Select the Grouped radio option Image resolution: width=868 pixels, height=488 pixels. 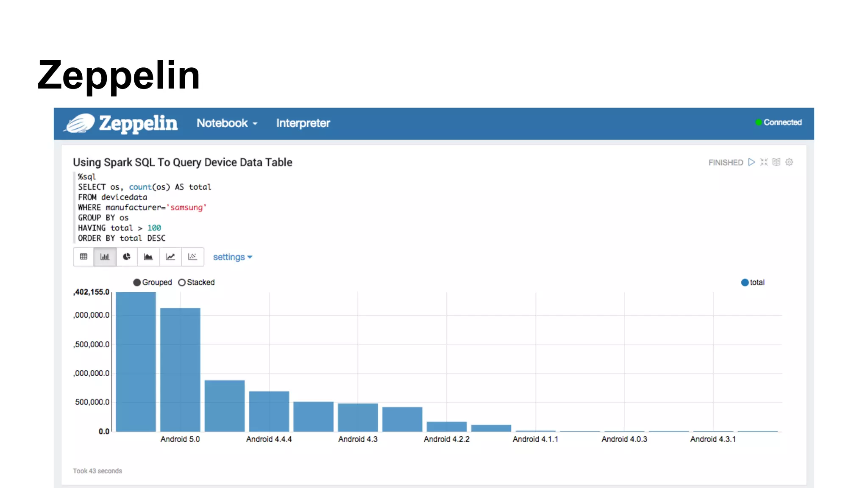(137, 283)
